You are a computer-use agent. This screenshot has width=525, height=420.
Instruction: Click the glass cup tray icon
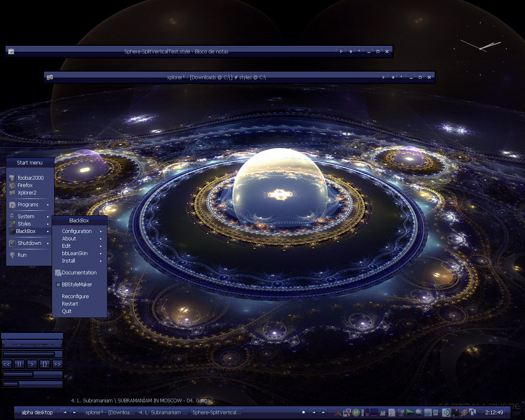(401, 413)
